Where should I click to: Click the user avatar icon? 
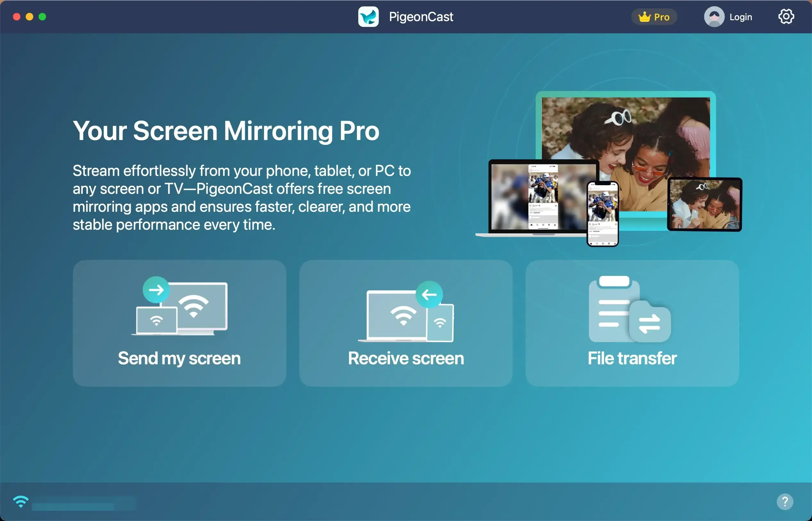click(x=714, y=17)
